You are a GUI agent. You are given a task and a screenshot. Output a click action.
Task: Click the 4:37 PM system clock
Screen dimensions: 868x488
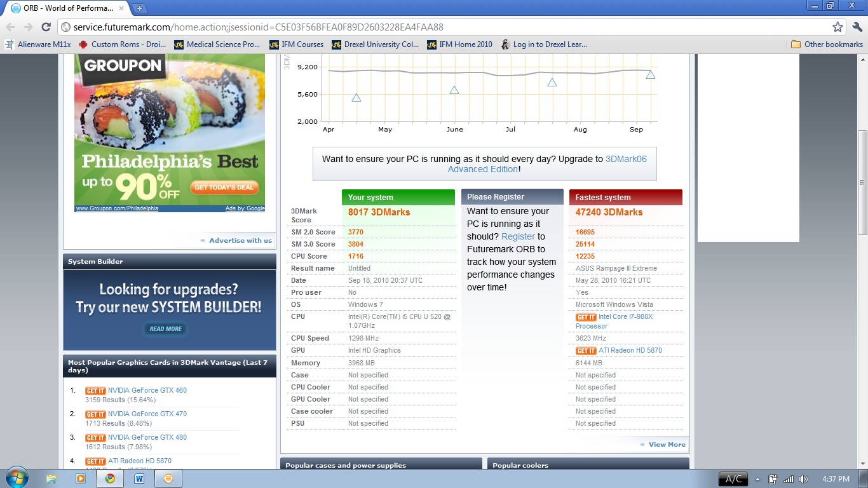coord(835,479)
